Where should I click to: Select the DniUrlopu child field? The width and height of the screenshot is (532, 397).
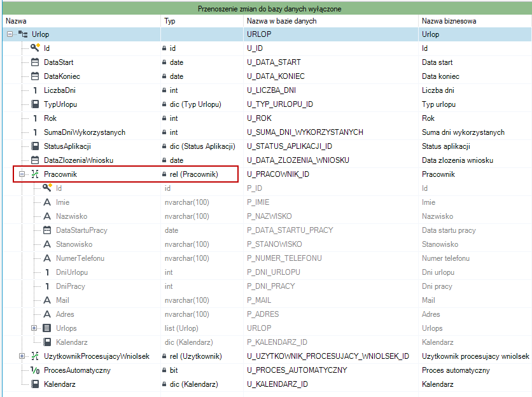pos(267,272)
